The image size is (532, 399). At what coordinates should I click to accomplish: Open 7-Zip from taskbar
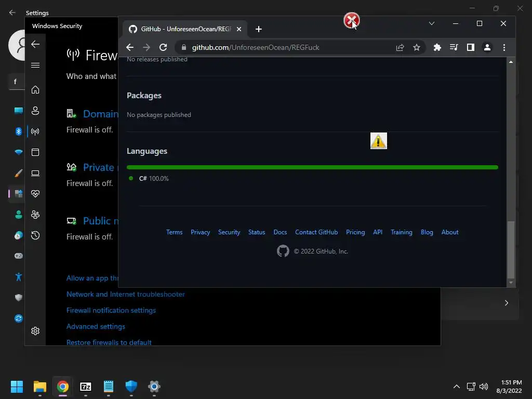point(86,387)
